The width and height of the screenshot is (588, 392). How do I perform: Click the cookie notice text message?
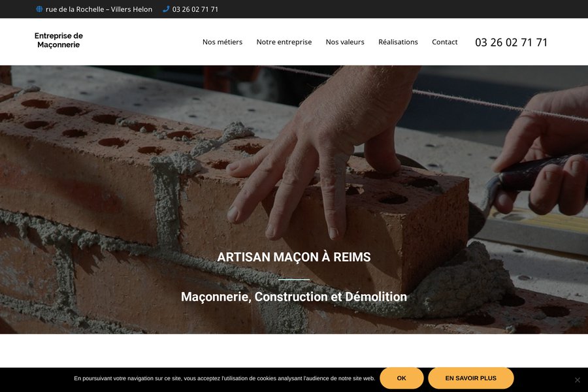[x=224, y=378]
